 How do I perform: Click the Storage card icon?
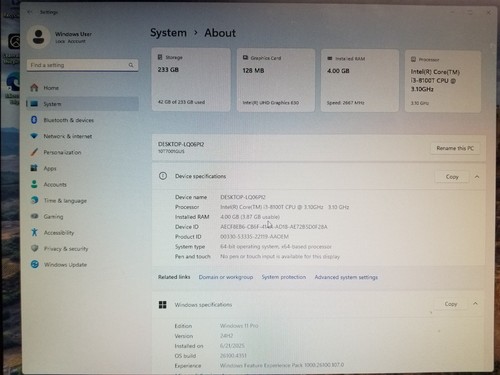click(160, 57)
